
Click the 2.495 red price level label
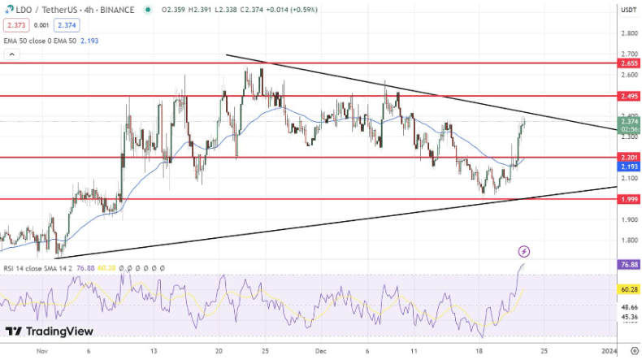628,96
